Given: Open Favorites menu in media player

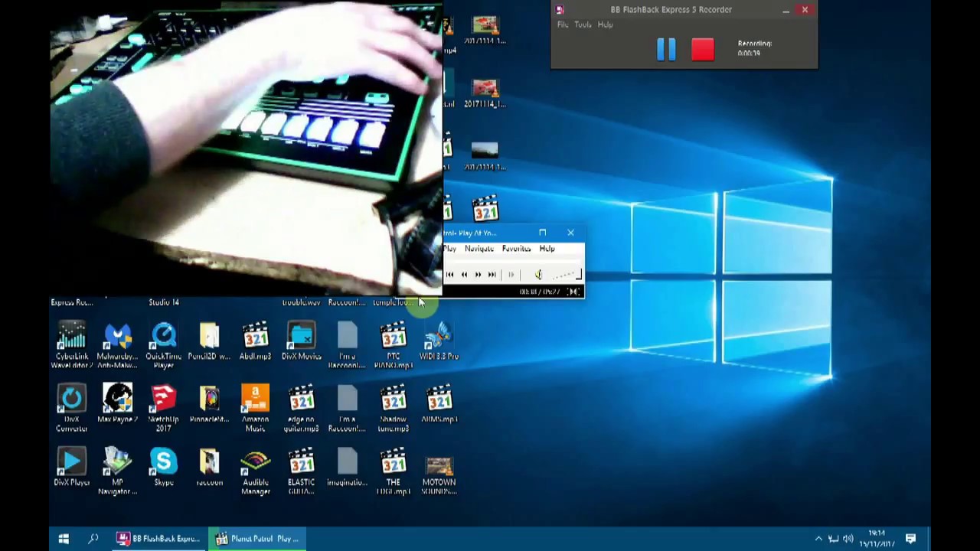Looking at the screenshot, I should tap(516, 248).
